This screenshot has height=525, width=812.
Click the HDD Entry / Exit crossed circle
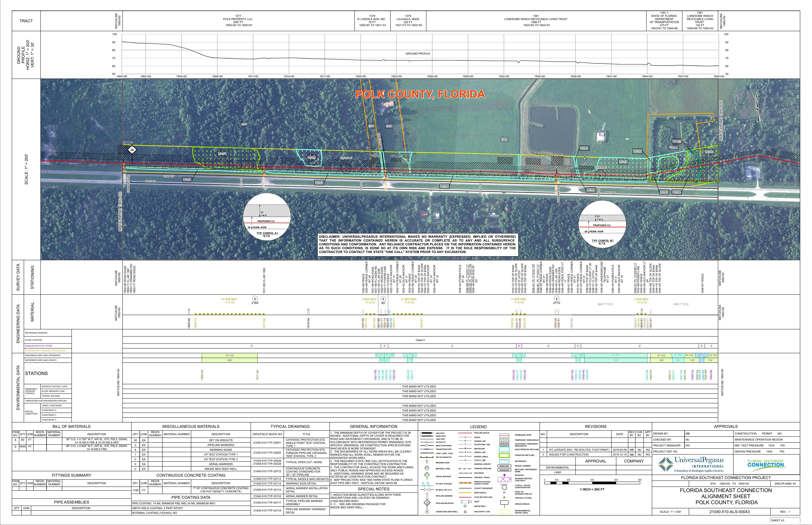465,512
